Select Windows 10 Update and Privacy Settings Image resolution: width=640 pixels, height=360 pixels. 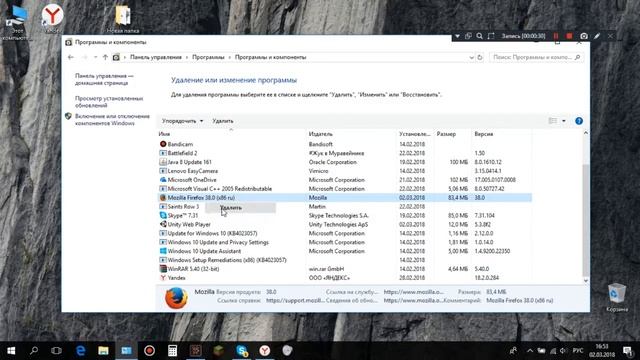(218, 242)
